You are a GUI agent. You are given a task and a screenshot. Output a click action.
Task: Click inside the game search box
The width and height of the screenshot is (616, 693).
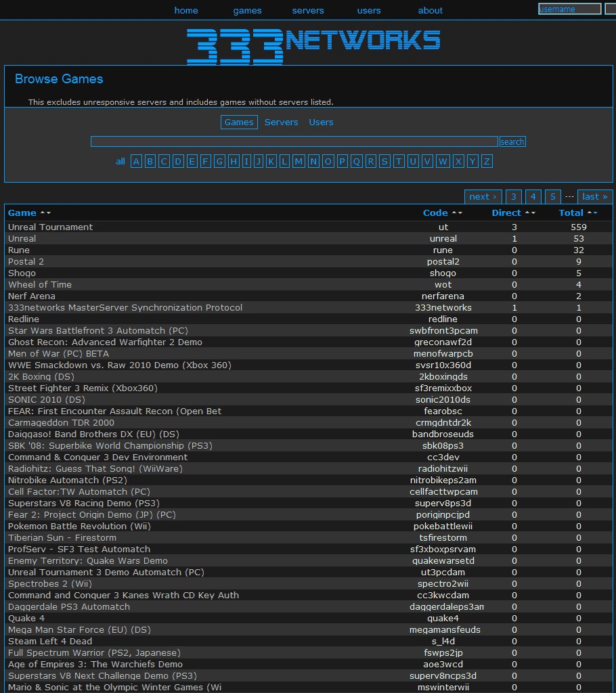(294, 141)
